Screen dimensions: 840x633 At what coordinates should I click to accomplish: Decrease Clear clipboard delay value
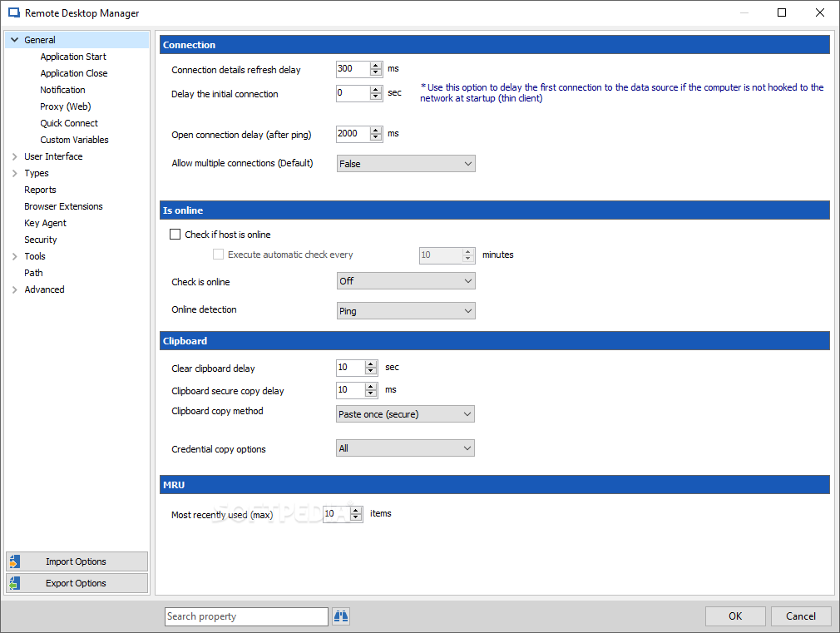tap(371, 371)
